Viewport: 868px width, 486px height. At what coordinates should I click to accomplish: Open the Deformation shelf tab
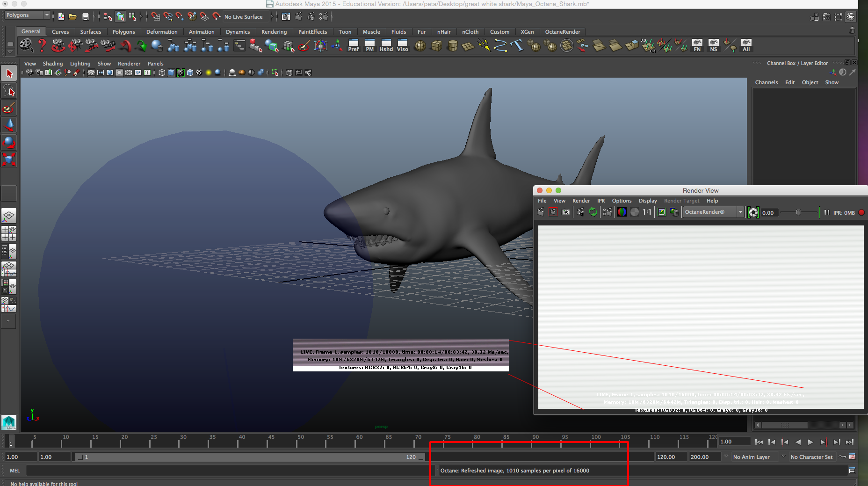[x=162, y=32]
